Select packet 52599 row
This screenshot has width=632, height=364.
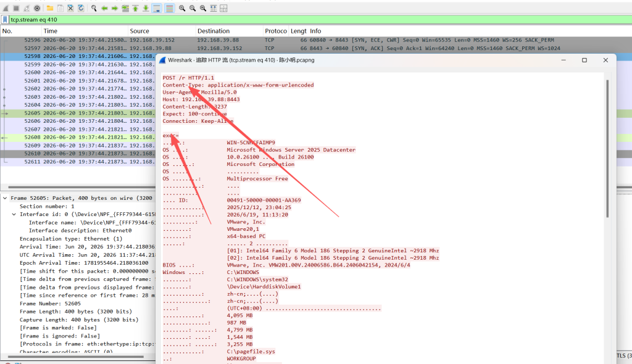click(x=78, y=65)
